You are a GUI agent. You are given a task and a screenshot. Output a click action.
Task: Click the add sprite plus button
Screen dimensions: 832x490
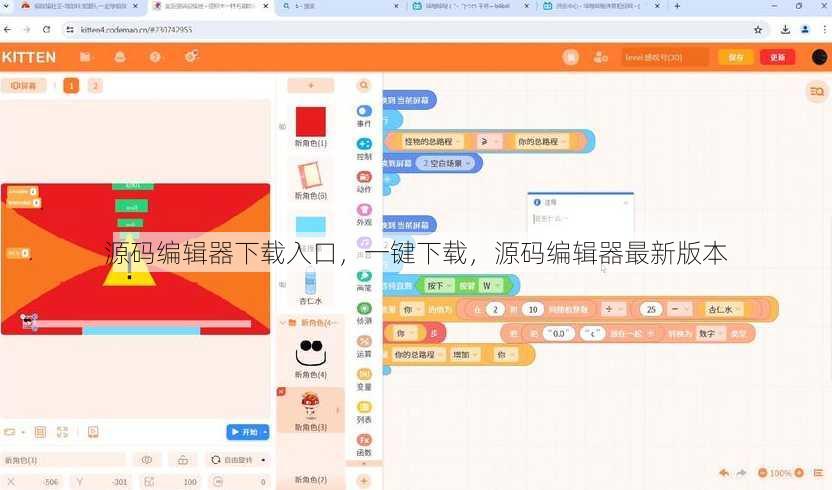[x=311, y=85]
